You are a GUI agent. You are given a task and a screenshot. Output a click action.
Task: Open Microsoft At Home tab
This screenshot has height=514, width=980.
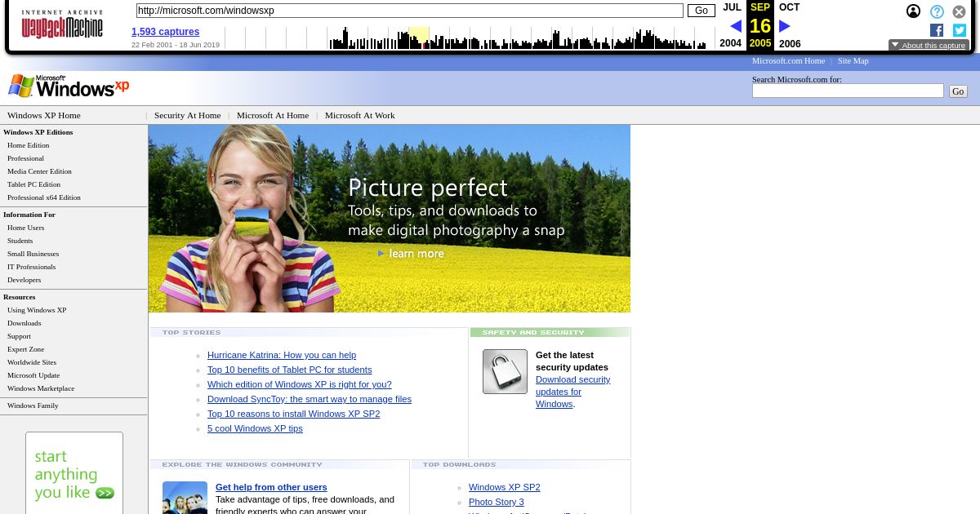click(273, 115)
